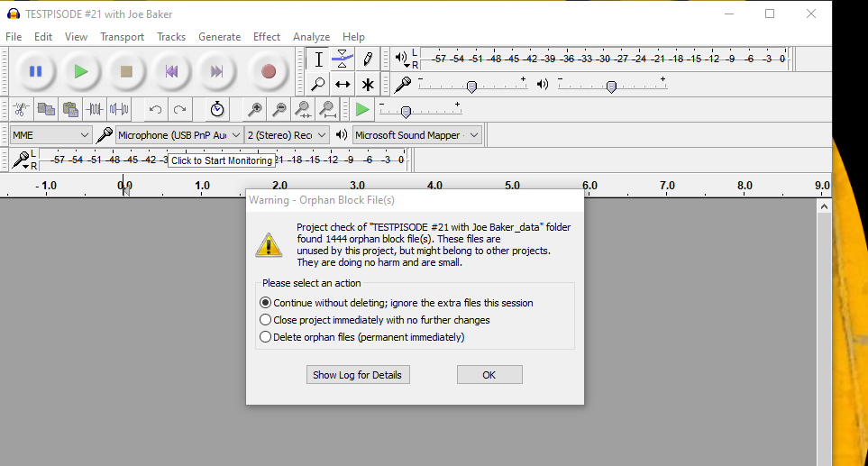Click the Fit Selection zoom icon
868x466 pixels.
tap(304, 110)
